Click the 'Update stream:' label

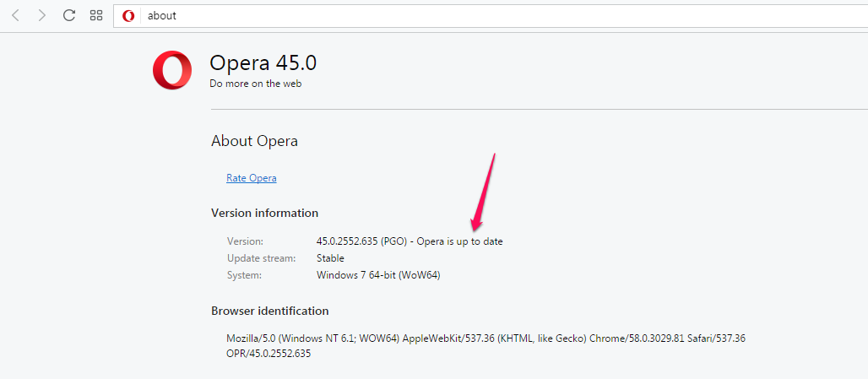pos(261,258)
